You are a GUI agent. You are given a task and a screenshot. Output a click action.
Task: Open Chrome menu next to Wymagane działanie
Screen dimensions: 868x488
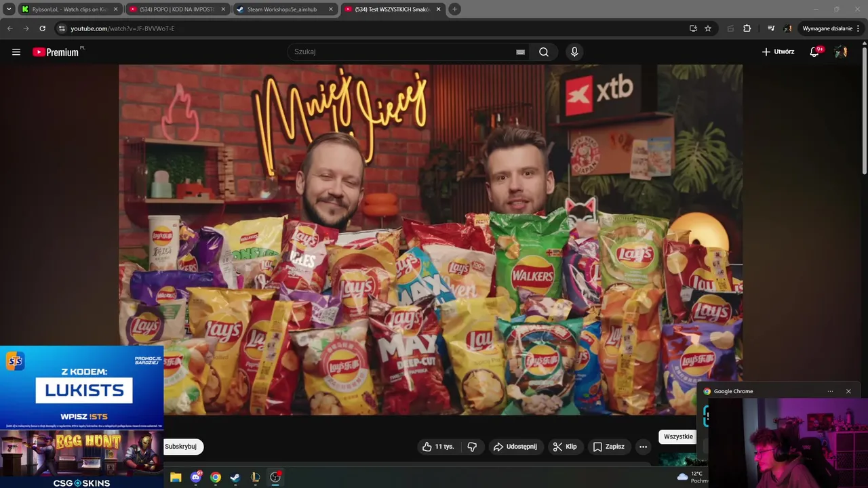point(859,28)
